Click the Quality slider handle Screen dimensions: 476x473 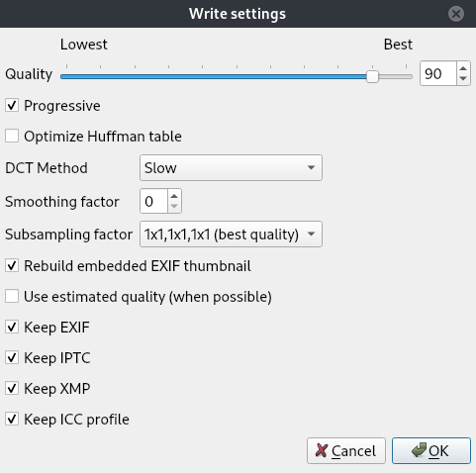[x=372, y=76]
